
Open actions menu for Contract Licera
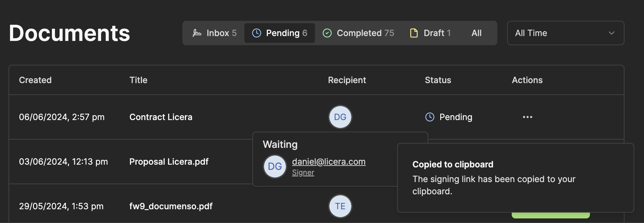(x=527, y=117)
